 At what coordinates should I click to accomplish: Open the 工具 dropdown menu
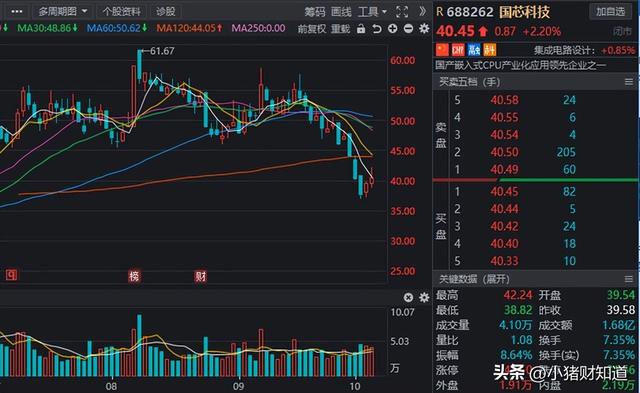(x=372, y=12)
